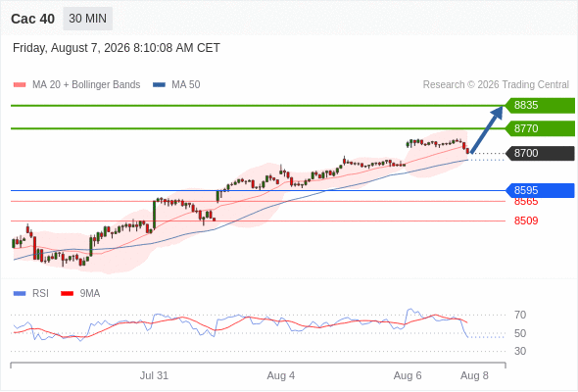Toggle the RSI legend label
This screenshot has height=392, width=578.
point(40,294)
